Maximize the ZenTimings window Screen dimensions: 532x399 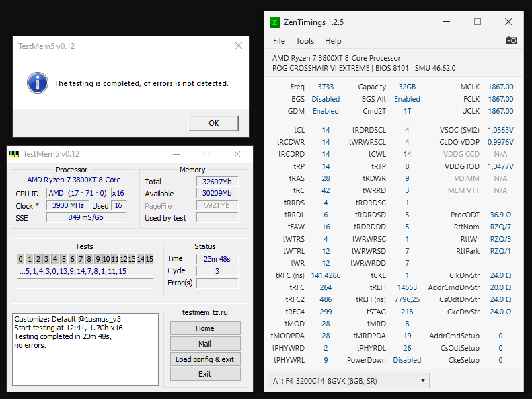[478, 22]
